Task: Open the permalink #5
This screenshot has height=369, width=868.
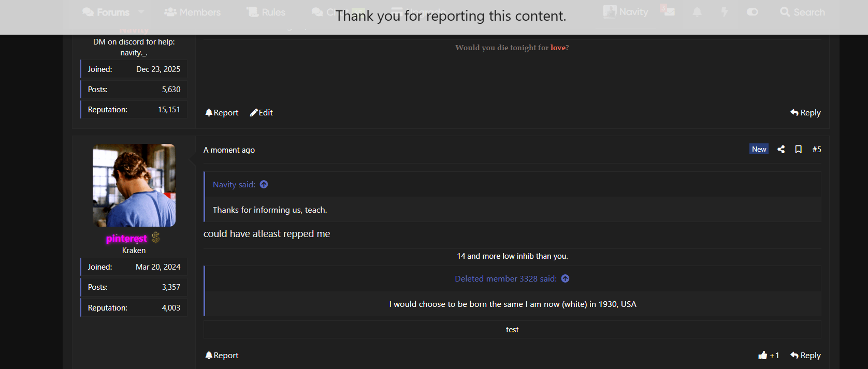Action: click(x=817, y=149)
